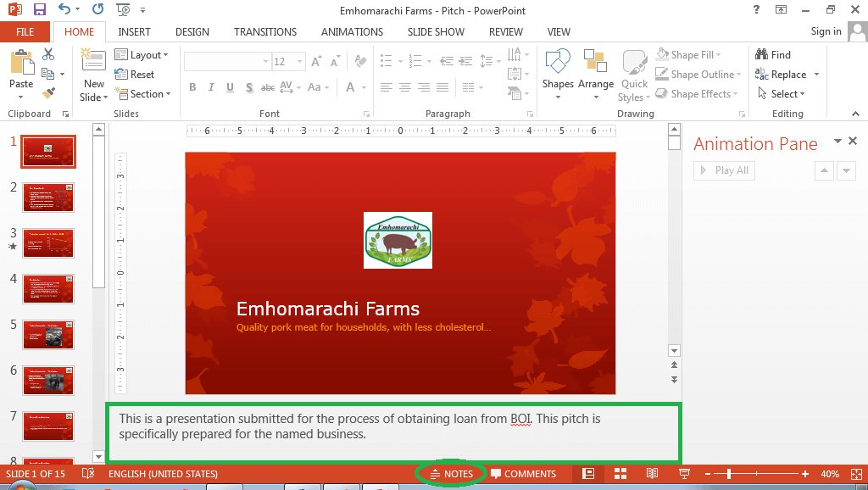Zoom in with the plus button

(805, 474)
